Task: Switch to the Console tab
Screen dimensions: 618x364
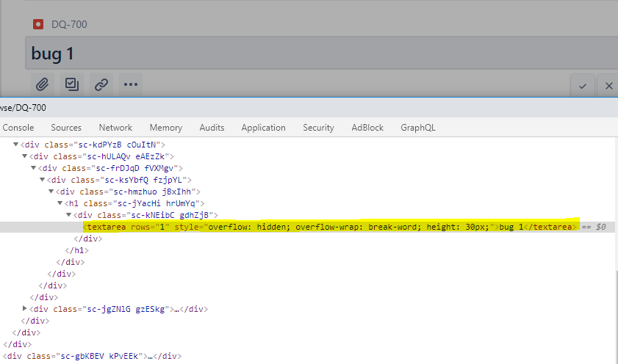Action: pyautogui.click(x=18, y=128)
